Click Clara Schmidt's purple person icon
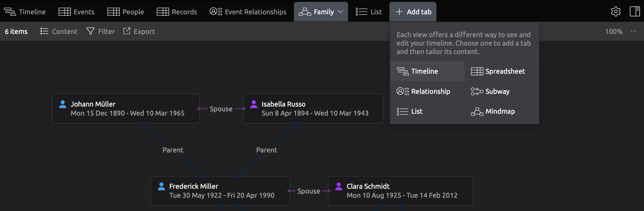The image size is (644, 211). (x=339, y=186)
